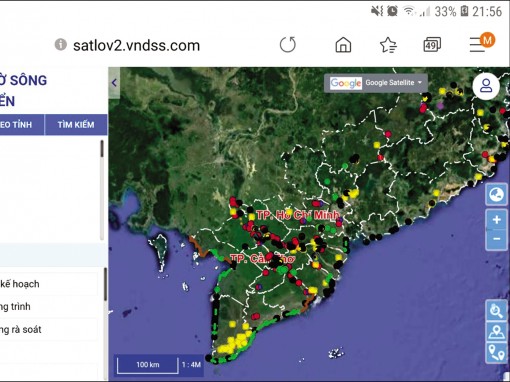Switch to the TÌM KIẾM tab
Screen dimensions: 510x382
pos(76,125)
